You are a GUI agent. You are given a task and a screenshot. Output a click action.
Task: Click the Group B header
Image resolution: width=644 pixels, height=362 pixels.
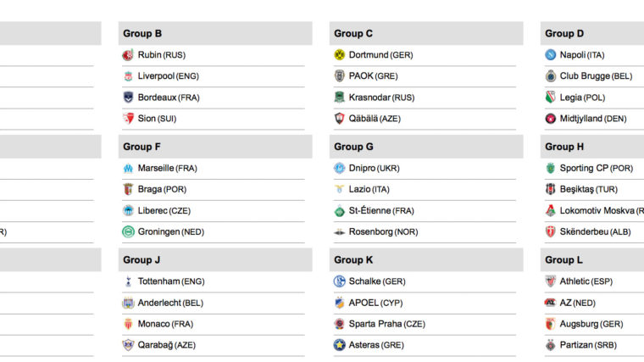142,34
